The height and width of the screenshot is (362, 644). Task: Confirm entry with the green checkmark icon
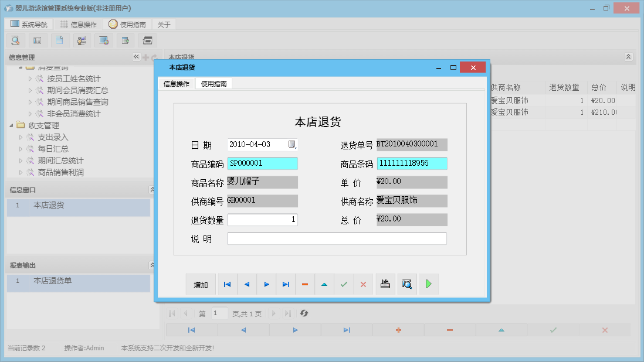(344, 284)
